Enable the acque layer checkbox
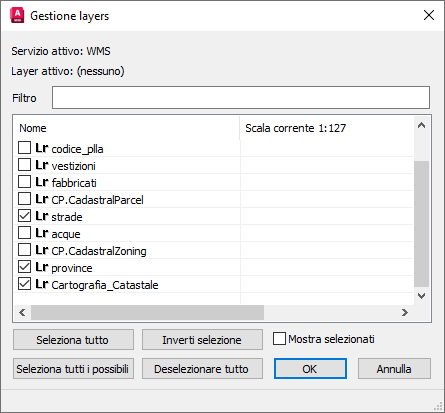The height and width of the screenshot is (413, 445). point(24,232)
